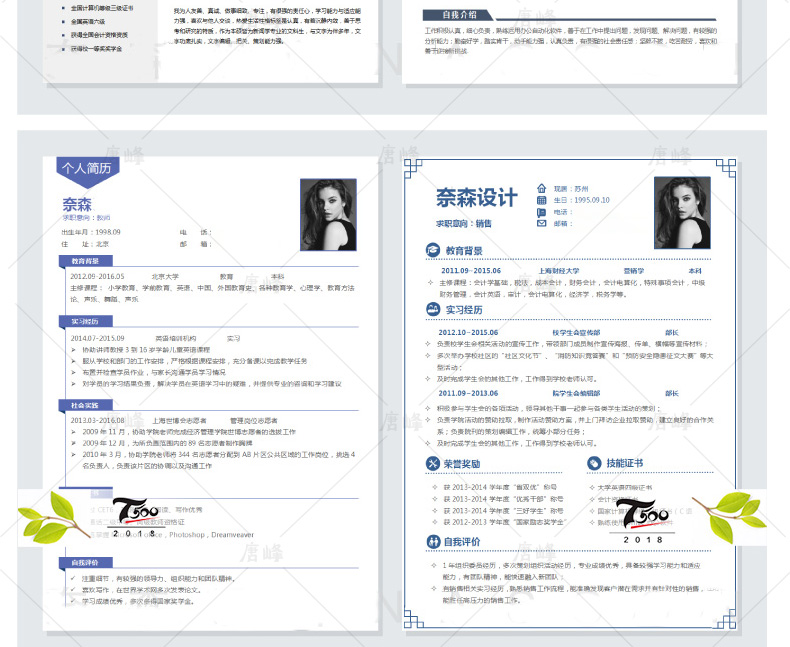Select the date range 2011.09-2015.06
Screen dimensions: 790x647
(471, 271)
